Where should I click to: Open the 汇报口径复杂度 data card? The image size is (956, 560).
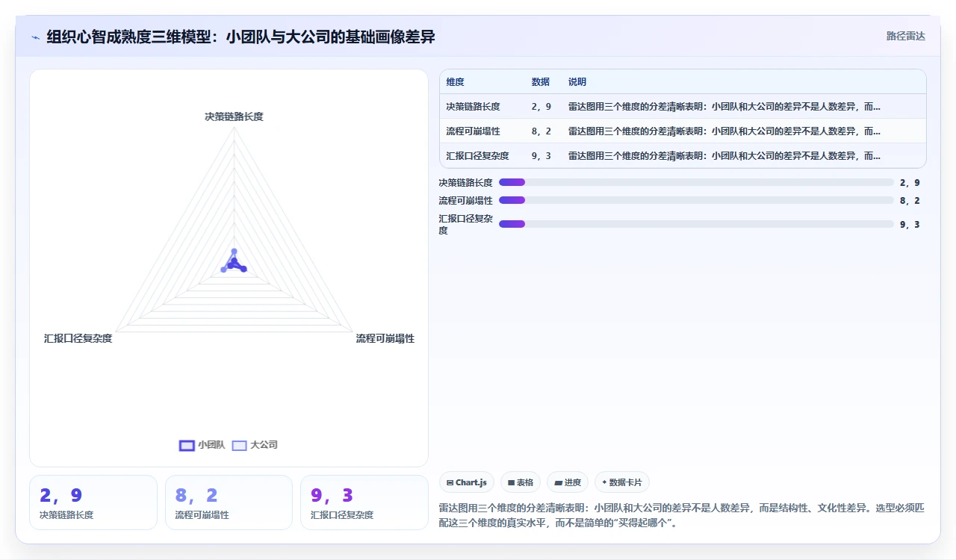coord(364,503)
